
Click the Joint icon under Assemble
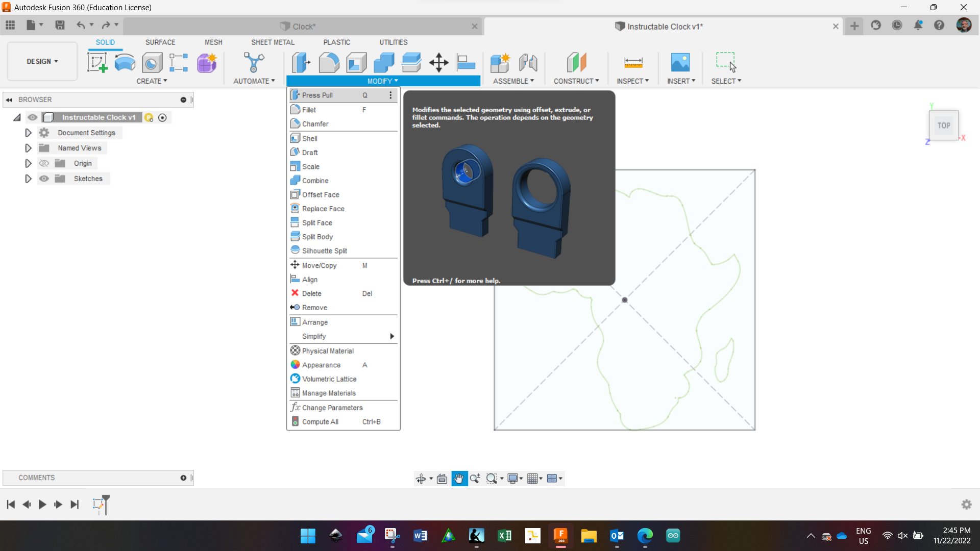[x=528, y=63]
